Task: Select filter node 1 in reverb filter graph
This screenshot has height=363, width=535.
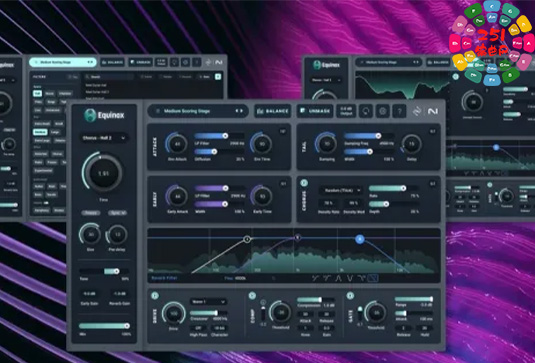Action: (247, 239)
